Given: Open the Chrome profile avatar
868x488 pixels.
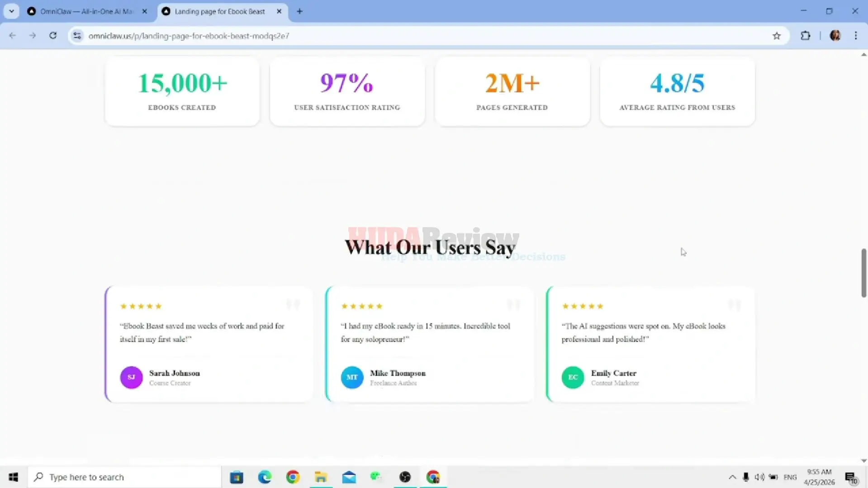Looking at the screenshot, I should (835, 36).
